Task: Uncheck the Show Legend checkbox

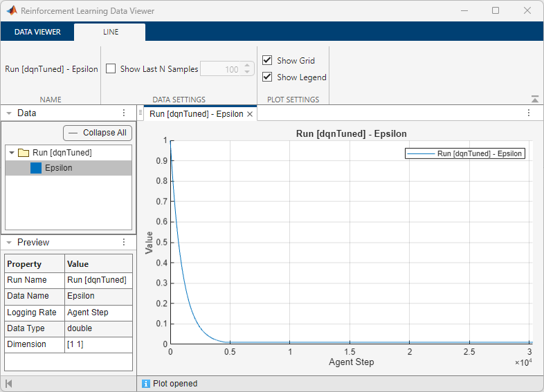Action: coord(267,77)
